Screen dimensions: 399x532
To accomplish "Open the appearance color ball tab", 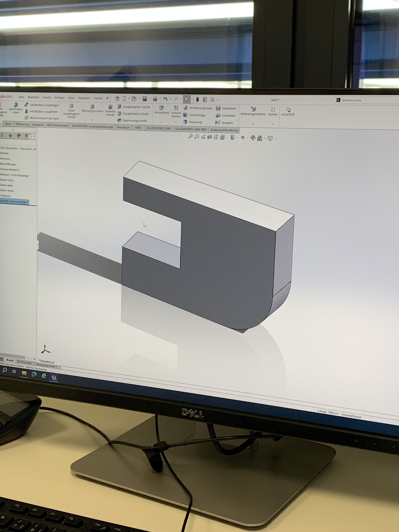I will click(x=19, y=136).
